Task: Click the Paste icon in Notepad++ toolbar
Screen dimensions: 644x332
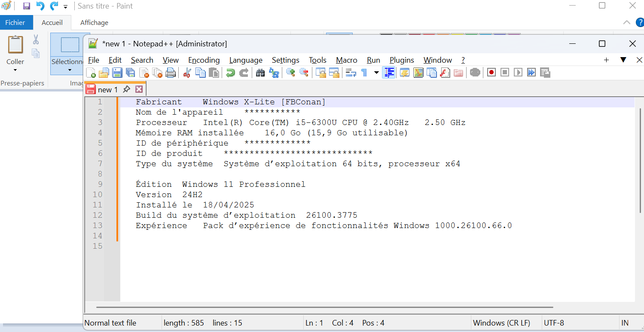Action: 214,73
